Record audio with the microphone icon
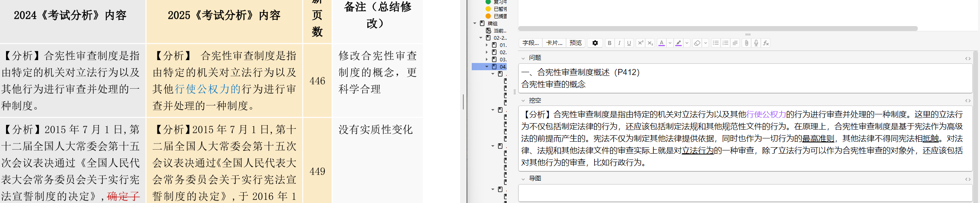 click(756, 43)
